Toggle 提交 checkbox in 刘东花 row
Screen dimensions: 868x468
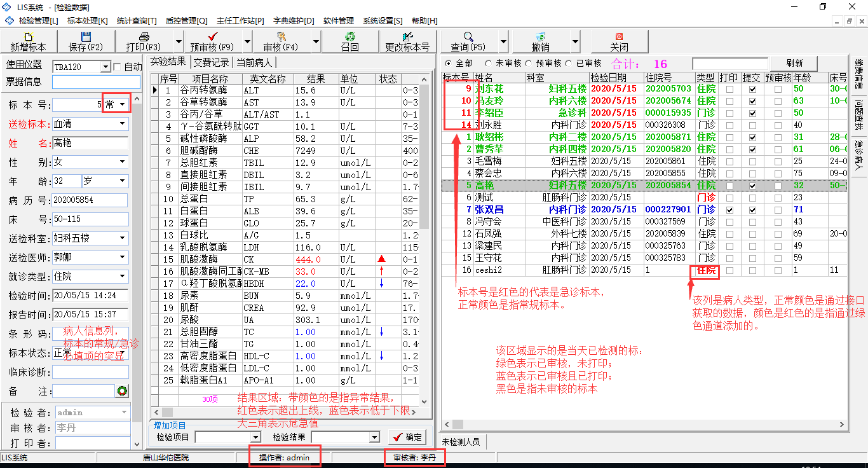click(753, 89)
